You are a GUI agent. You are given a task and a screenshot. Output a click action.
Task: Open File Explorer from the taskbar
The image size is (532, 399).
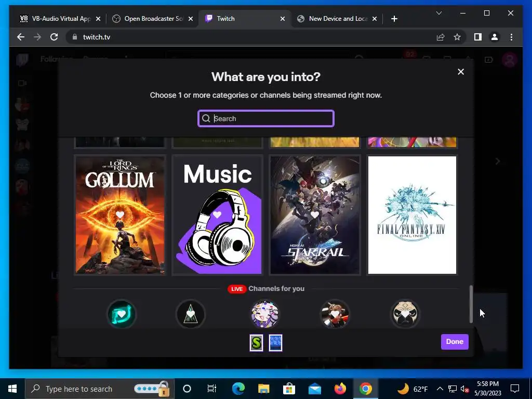(x=263, y=389)
